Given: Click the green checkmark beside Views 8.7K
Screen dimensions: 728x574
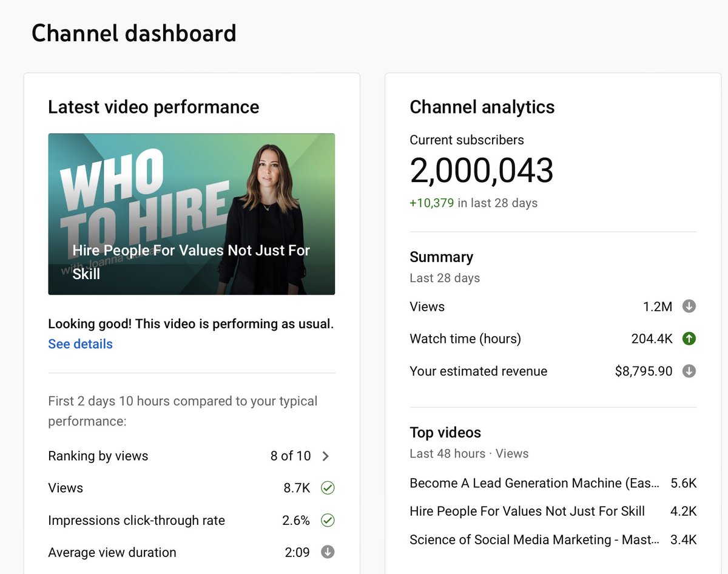Looking at the screenshot, I should pyautogui.click(x=328, y=488).
